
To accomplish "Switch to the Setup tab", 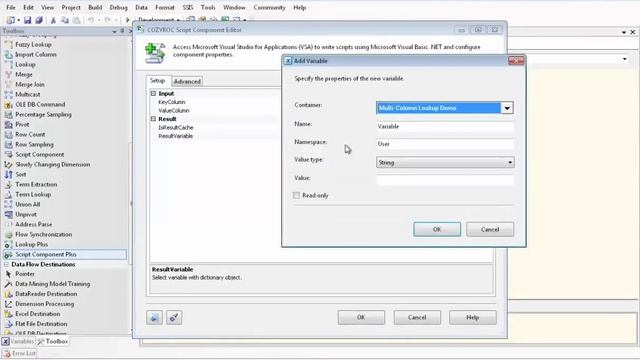I will (x=158, y=81).
